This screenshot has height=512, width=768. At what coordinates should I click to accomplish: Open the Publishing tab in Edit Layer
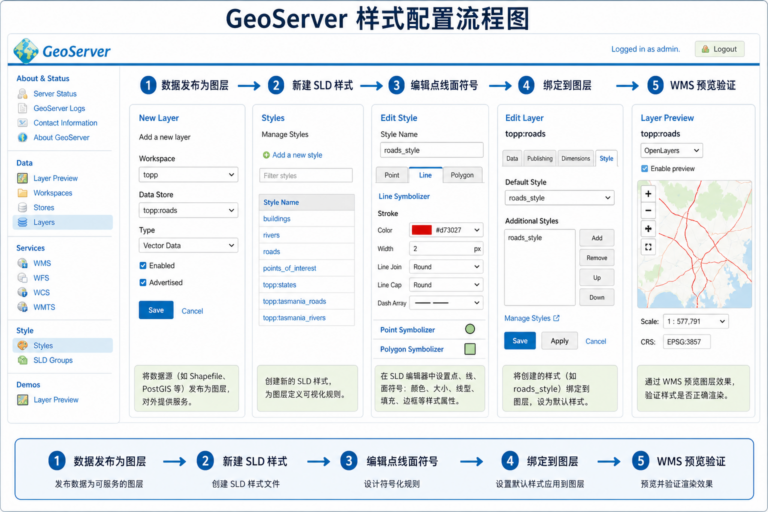[x=540, y=158]
